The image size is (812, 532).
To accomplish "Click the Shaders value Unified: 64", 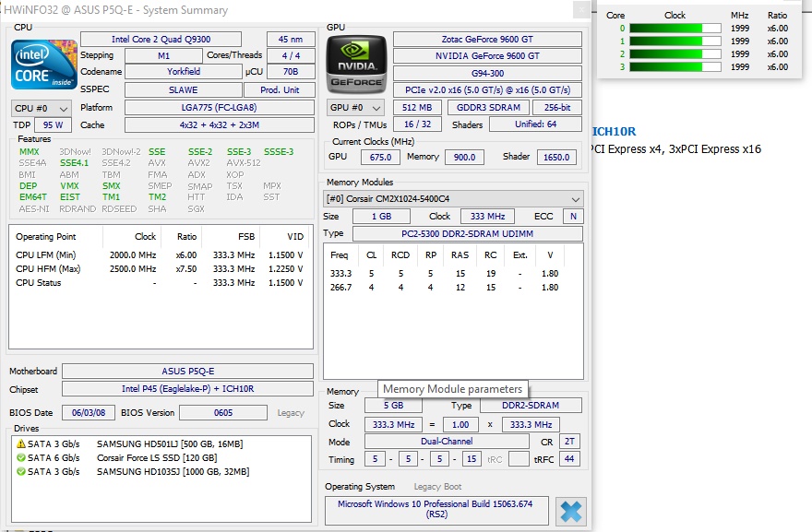I will 535,124.
